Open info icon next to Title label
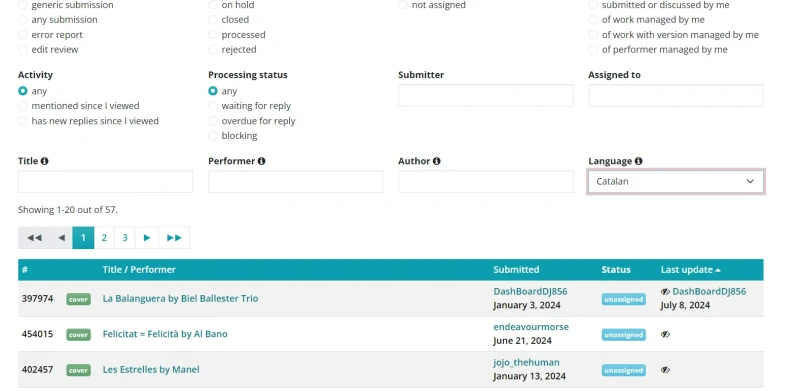800x391 pixels. click(x=44, y=161)
